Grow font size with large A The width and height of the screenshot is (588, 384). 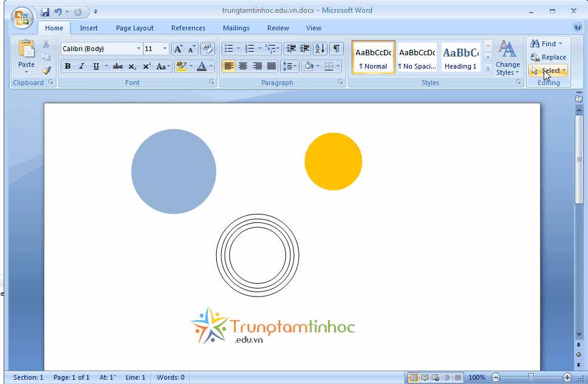click(x=178, y=49)
